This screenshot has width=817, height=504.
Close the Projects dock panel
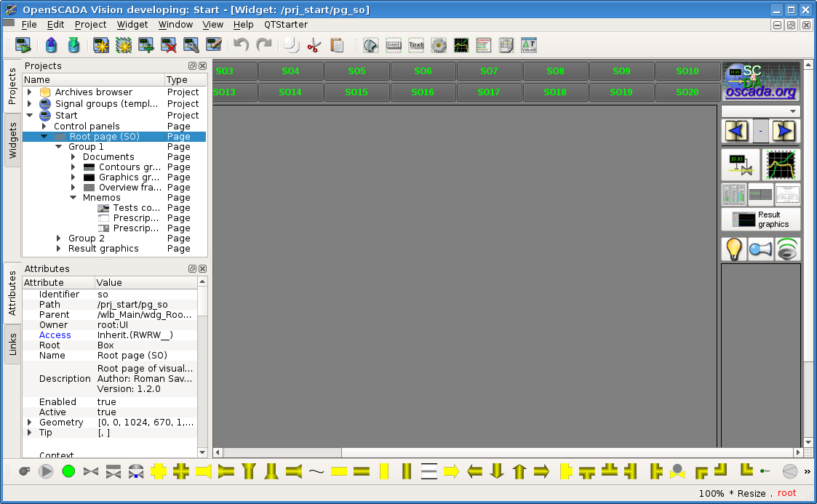click(203, 66)
